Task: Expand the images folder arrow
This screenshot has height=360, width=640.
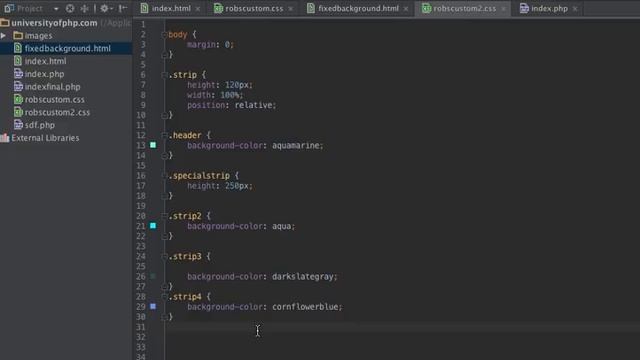Action: pyautogui.click(x=4, y=36)
